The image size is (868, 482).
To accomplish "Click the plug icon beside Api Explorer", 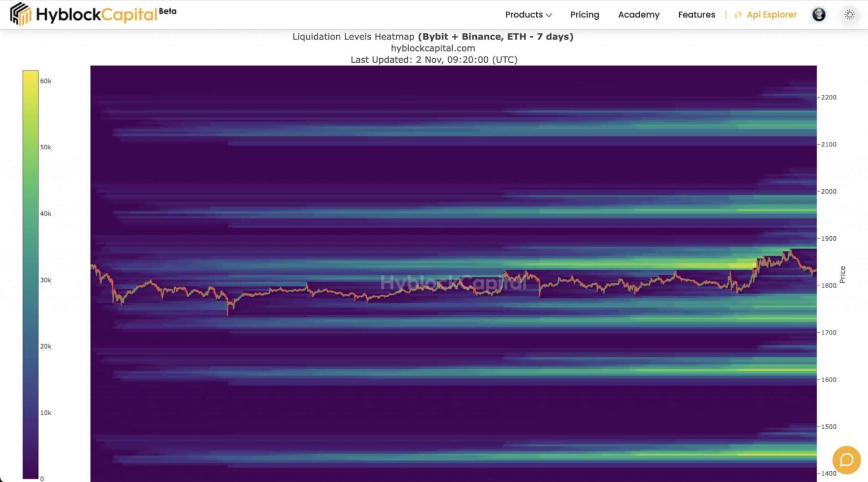I will [738, 15].
